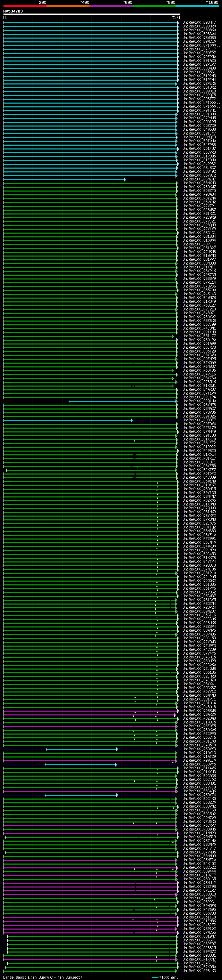Click the 597 query end position label

pos(175,17)
